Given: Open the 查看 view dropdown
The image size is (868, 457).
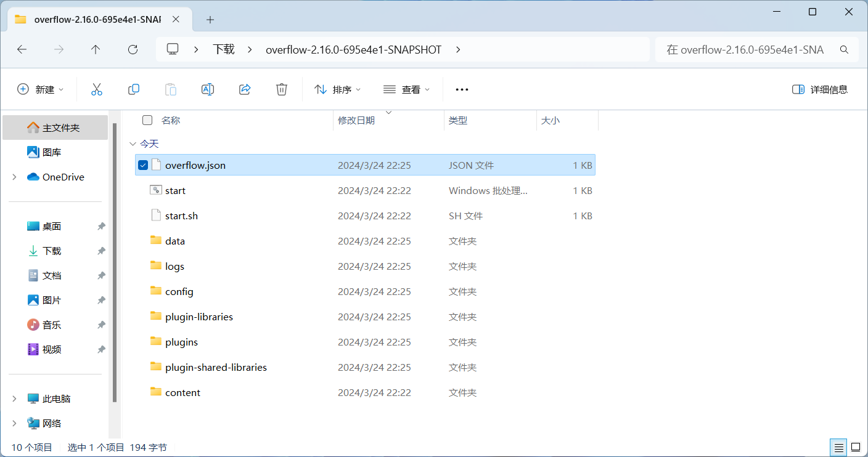Looking at the screenshot, I should tap(406, 89).
